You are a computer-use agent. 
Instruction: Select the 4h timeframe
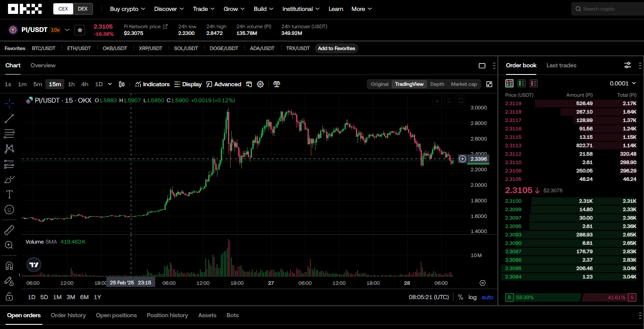point(85,84)
